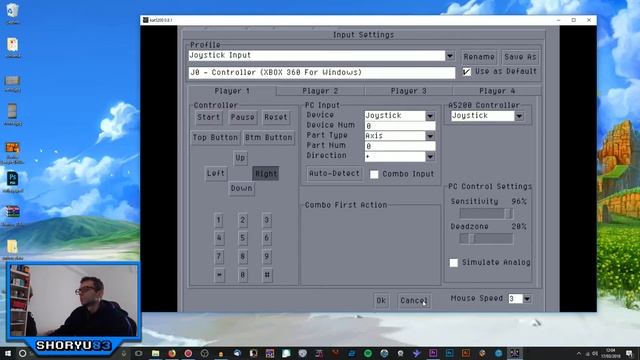Open Task View on the taskbar
This screenshot has width=640, height=360.
click(139, 353)
